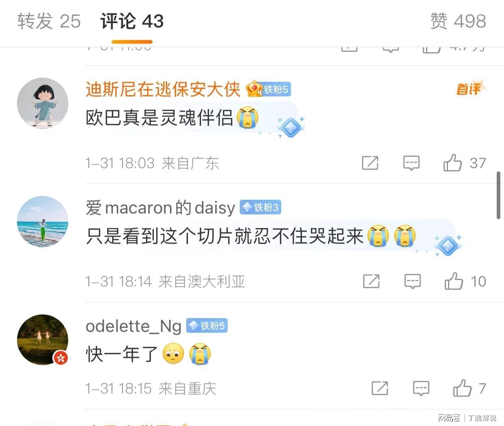Select the 评论 43 tab
The height and width of the screenshot is (426, 504).
tap(132, 21)
